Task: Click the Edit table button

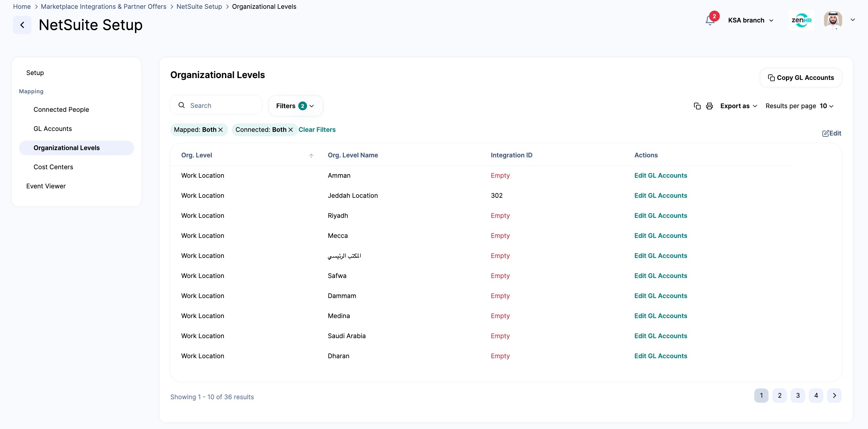Action: click(x=832, y=133)
